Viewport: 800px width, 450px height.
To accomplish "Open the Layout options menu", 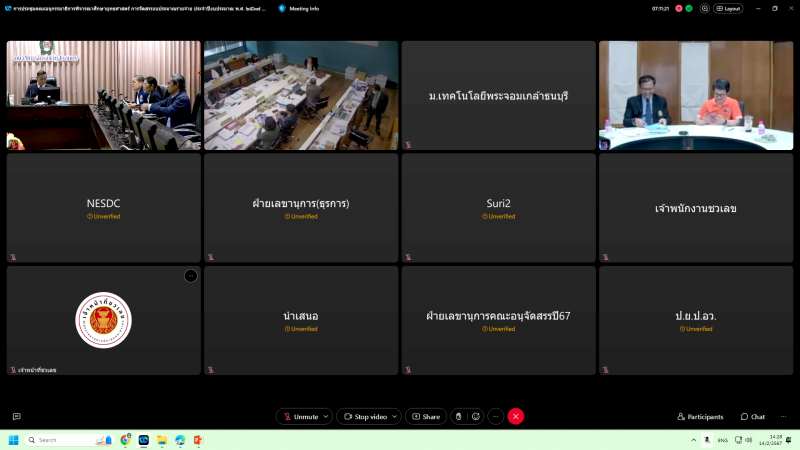I will coord(728,8).
